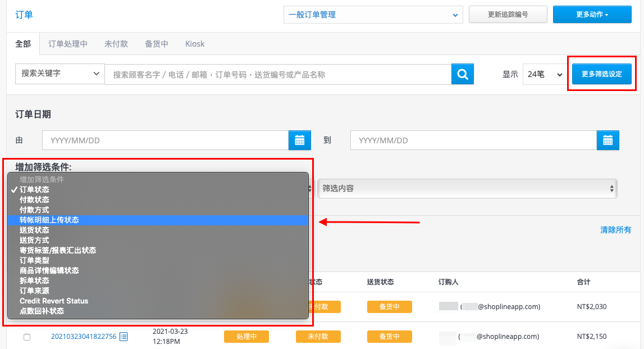The width and height of the screenshot is (644, 349).
Task: Pick 订单类型 filter option
Action: [x=158, y=260]
